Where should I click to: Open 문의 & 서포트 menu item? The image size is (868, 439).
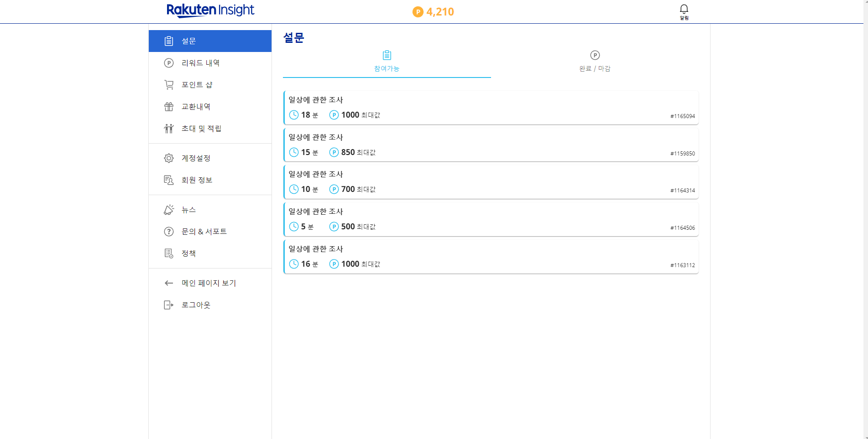coord(210,232)
